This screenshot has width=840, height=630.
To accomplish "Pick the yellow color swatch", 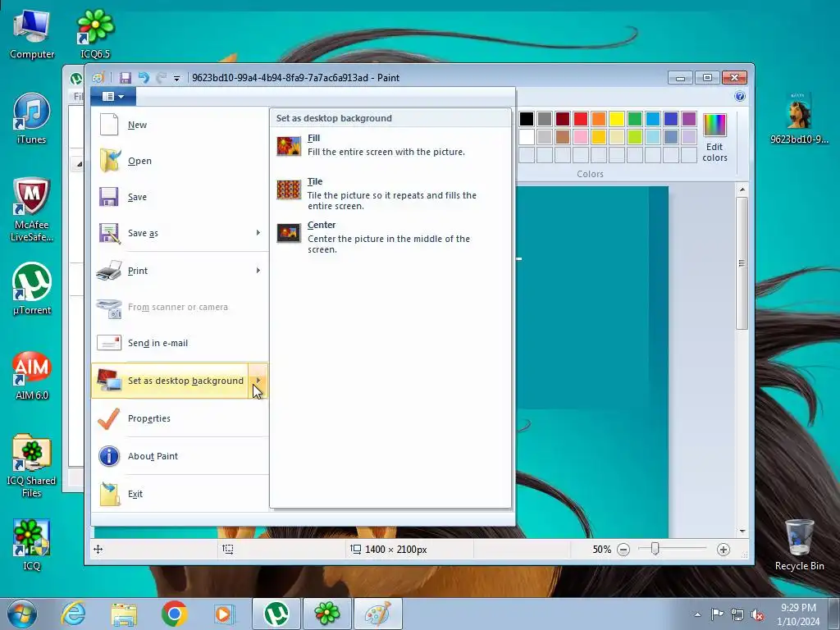I will 617,119.
